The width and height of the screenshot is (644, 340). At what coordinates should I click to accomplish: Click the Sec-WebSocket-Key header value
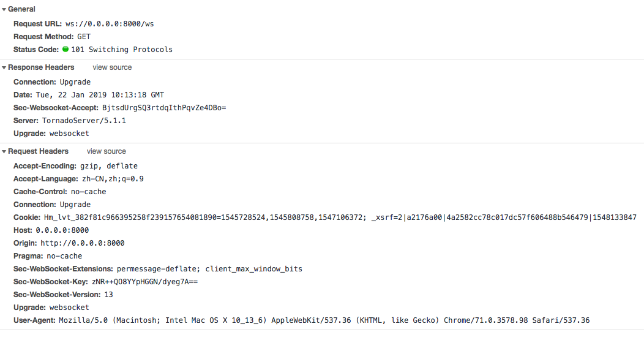144,282
